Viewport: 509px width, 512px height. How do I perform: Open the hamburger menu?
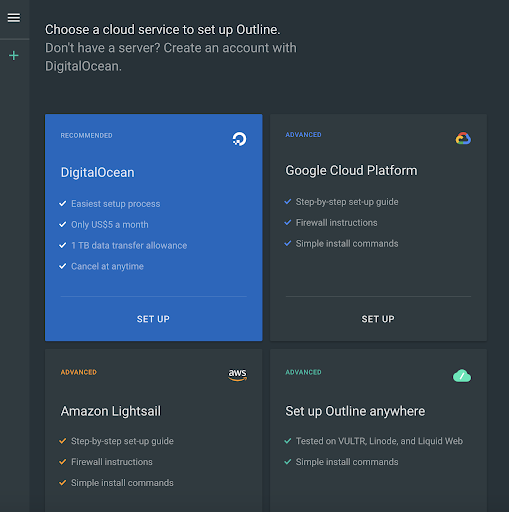(x=14, y=18)
